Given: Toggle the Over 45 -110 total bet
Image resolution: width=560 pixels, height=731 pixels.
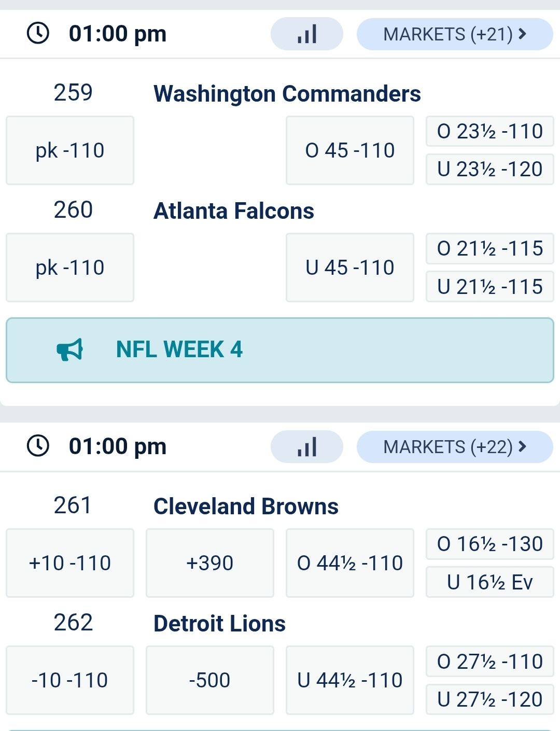Looking at the screenshot, I should (x=350, y=150).
